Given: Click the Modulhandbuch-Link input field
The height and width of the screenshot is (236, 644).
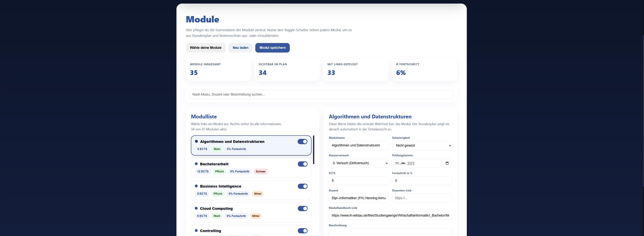Looking at the screenshot, I should [x=390, y=216].
